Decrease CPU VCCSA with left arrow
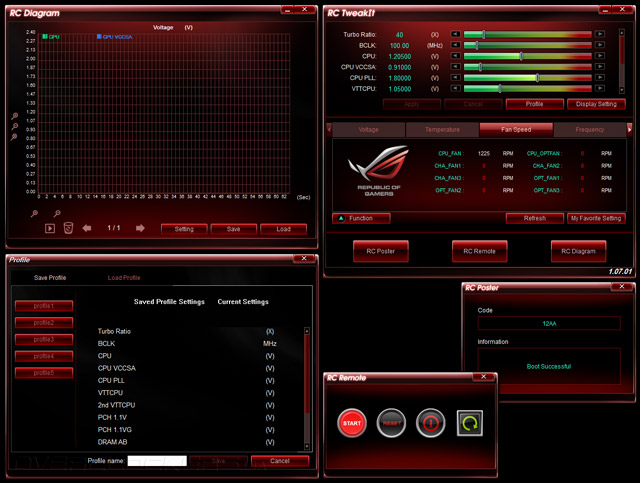Viewport: 640px width, 483px height. click(456, 67)
